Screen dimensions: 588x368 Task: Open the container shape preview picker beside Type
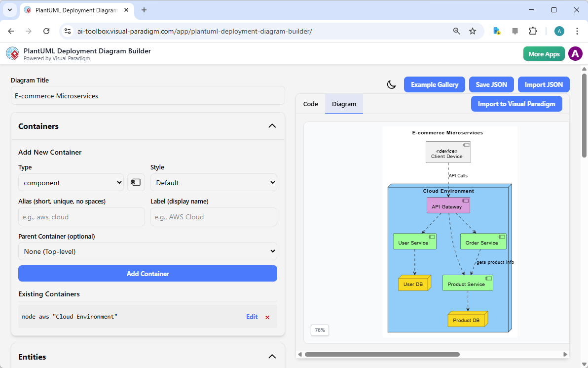coord(136,182)
